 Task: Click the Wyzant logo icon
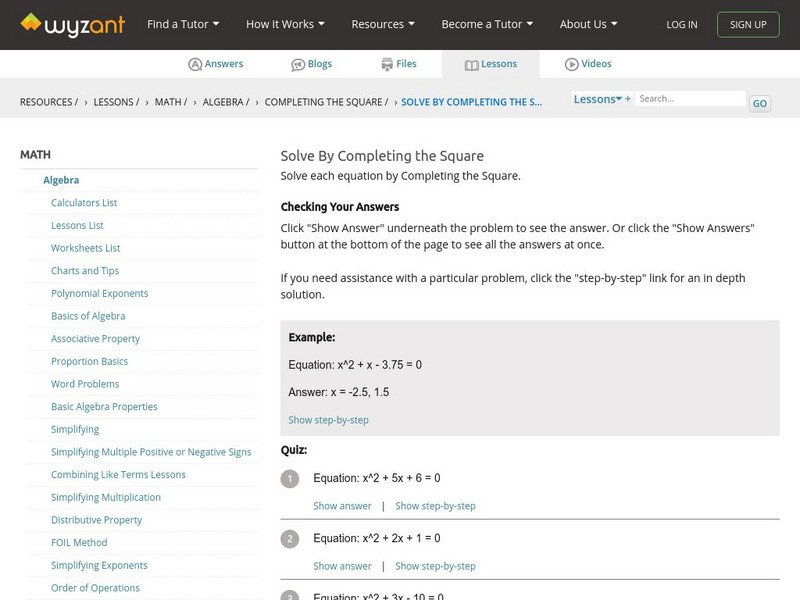coord(32,23)
